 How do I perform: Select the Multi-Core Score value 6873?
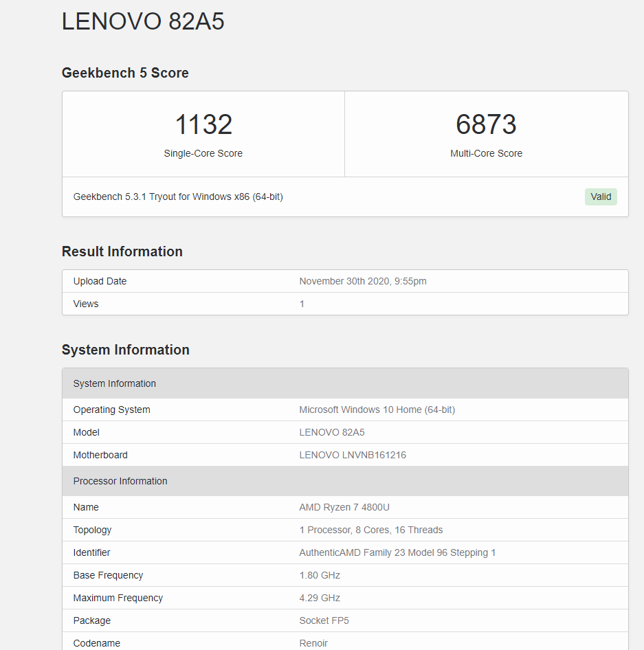pyautogui.click(x=486, y=124)
